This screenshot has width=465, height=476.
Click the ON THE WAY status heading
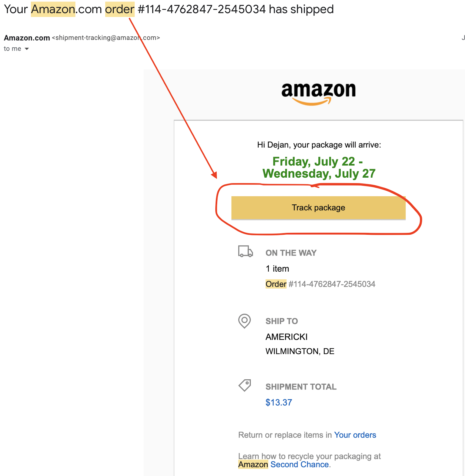tap(291, 253)
